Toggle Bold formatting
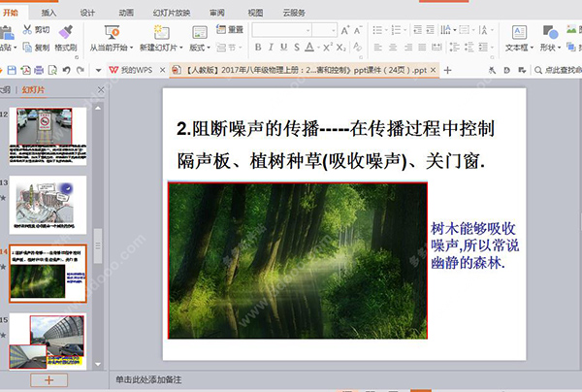 point(258,48)
